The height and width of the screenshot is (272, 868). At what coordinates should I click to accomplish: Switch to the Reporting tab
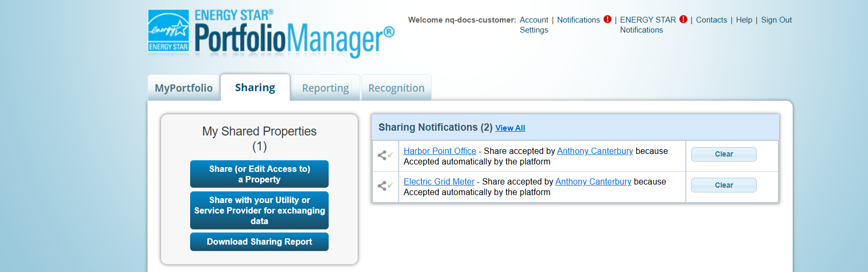tap(325, 88)
